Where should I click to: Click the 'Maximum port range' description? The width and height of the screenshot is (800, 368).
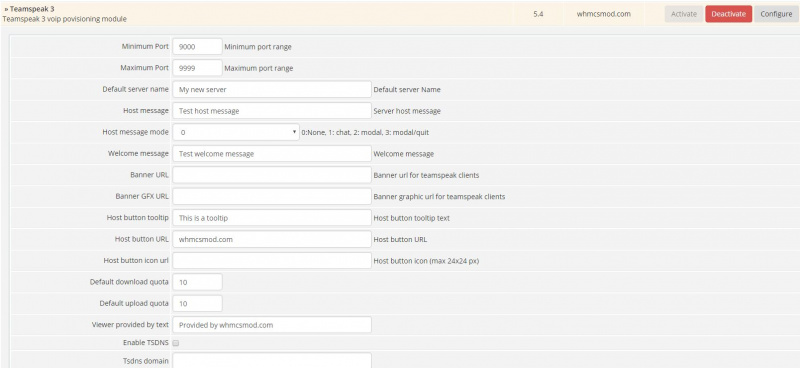259,68
